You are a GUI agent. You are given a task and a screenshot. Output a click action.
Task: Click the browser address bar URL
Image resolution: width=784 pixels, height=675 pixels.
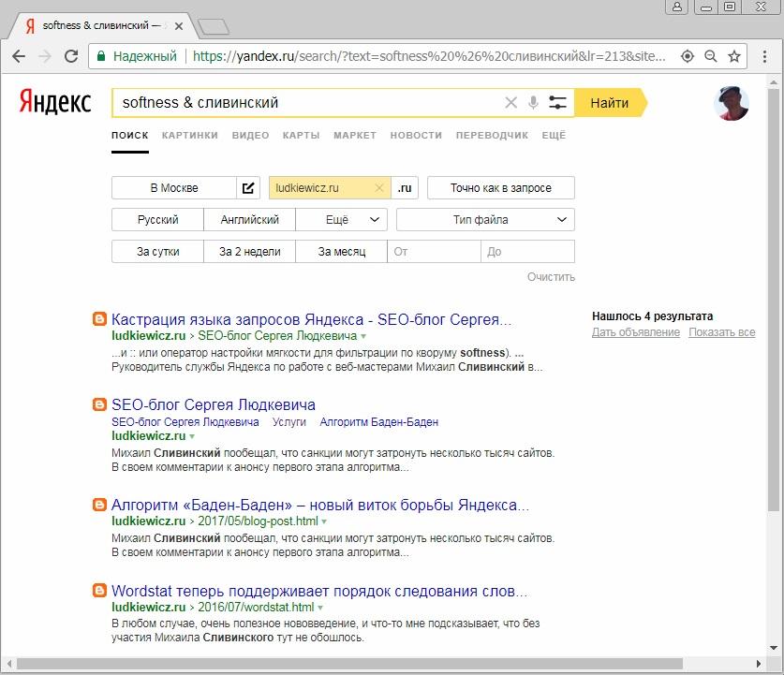pyautogui.click(x=429, y=56)
